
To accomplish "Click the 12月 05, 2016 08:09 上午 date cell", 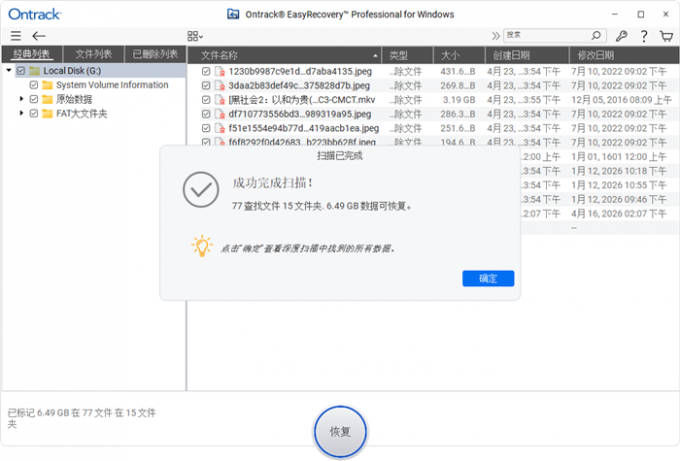I will [621, 100].
